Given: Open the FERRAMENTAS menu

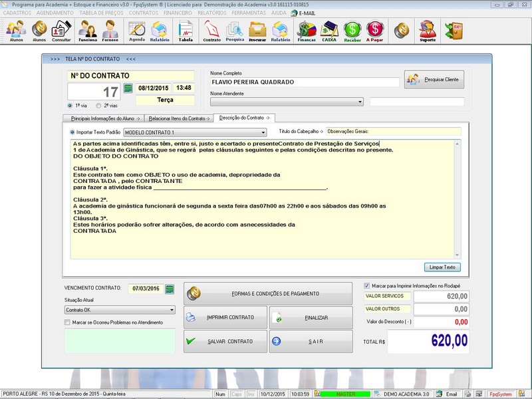Looking at the screenshot, I should click(x=249, y=13).
